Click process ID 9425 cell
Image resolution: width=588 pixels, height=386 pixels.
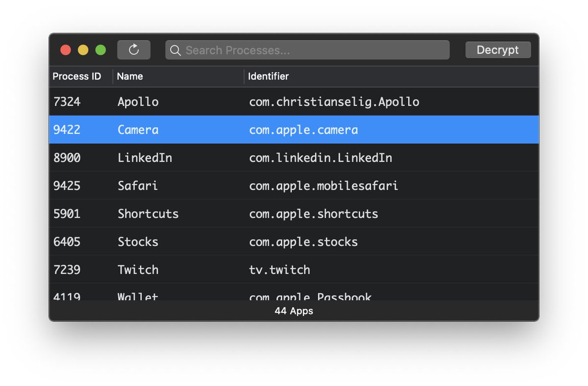[67, 186]
